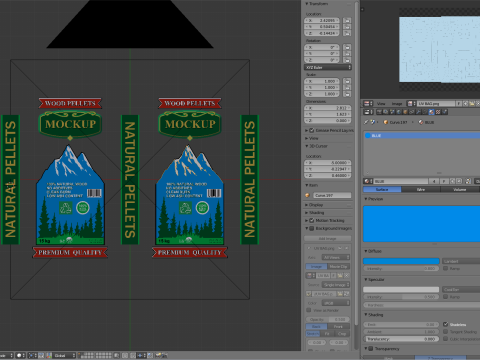The image size is (480, 360).
Task: Click the Curve.197 object icon in breadcrumb
Action: [x=386, y=122]
